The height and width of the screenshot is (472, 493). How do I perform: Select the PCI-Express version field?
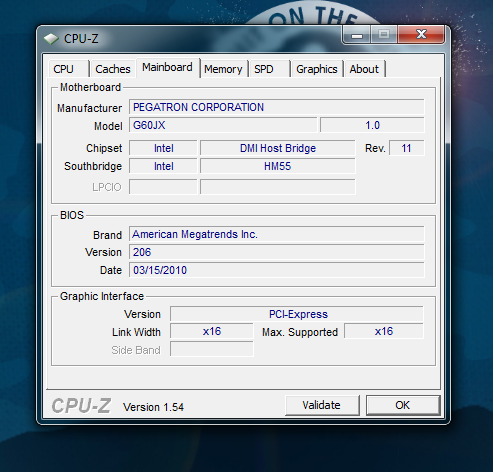click(297, 314)
